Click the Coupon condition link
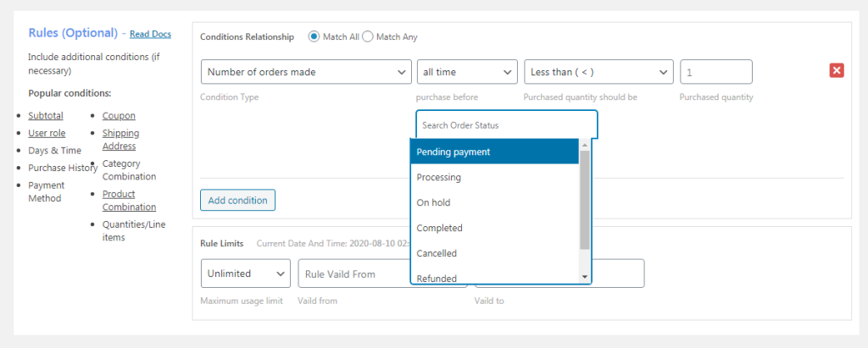 pos(119,116)
